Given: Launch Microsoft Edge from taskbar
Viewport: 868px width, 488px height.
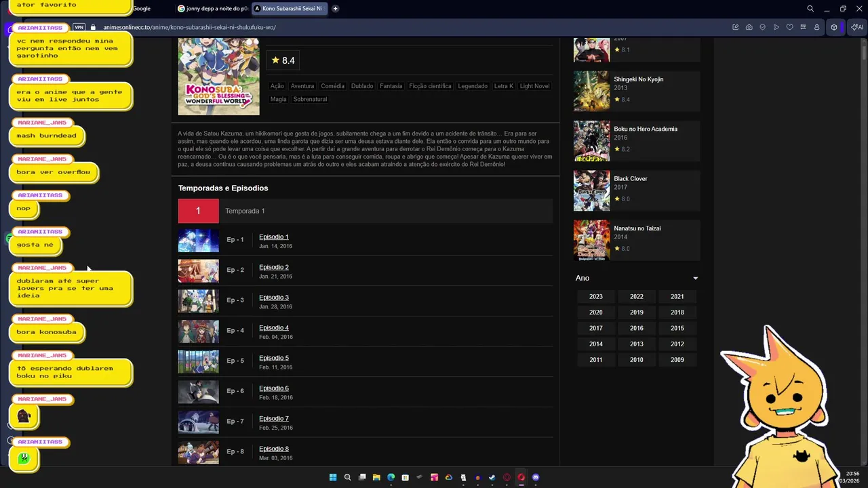Looking at the screenshot, I should point(391,477).
